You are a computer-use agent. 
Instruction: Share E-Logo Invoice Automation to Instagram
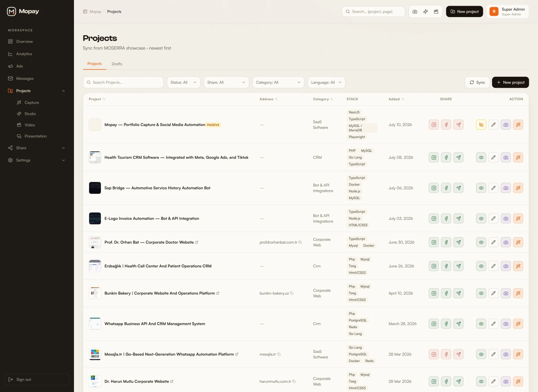coord(434,219)
